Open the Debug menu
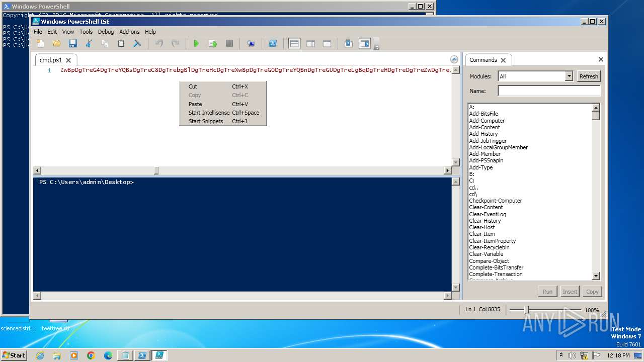This screenshot has height=362, width=644. point(106,32)
